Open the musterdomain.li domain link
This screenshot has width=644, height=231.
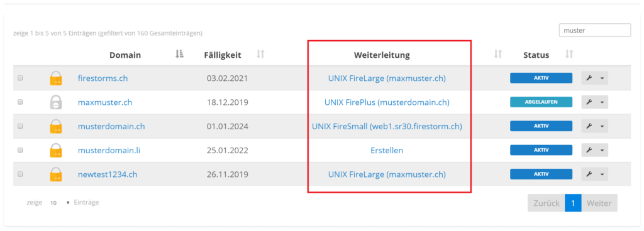click(x=109, y=150)
